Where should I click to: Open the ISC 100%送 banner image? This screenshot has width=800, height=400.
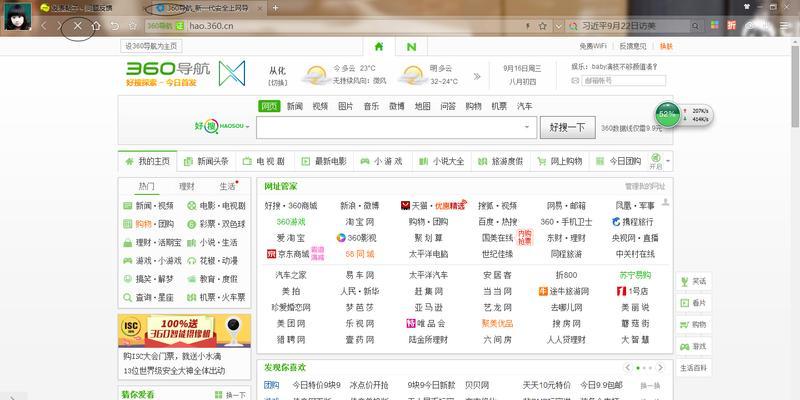click(x=184, y=331)
